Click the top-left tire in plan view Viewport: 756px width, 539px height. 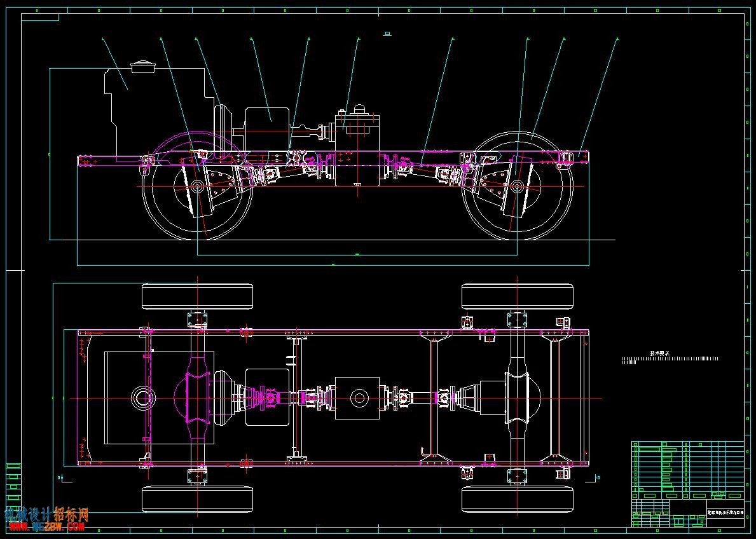(197, 296)
